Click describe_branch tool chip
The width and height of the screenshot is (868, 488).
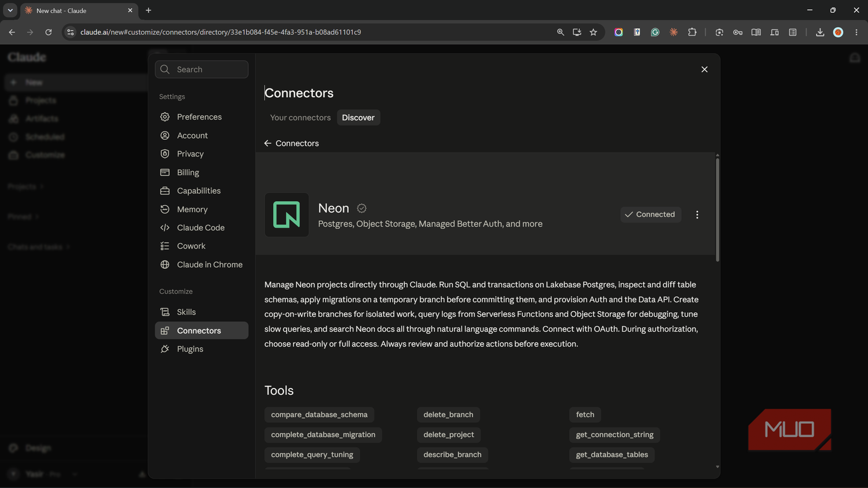click(453, 454)
